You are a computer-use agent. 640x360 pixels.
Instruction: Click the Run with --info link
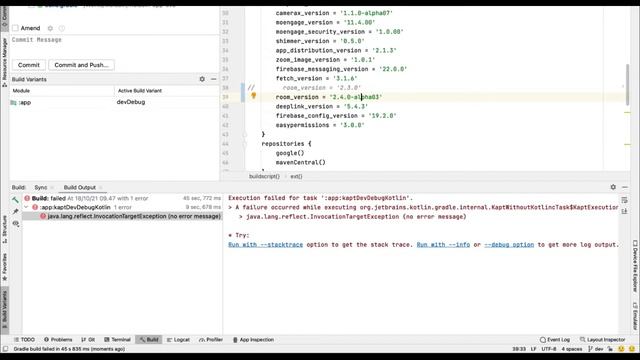point(443,245)
